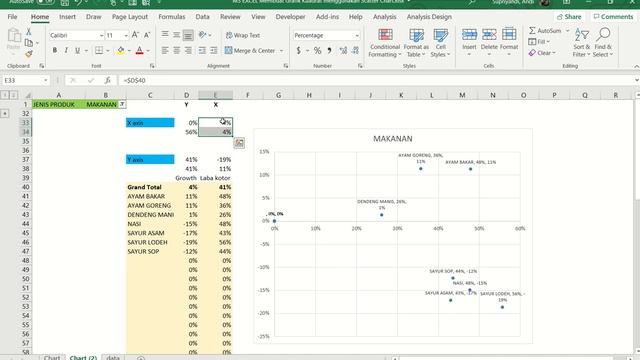
Task: Increase decimal places
Action: point(343,51)
